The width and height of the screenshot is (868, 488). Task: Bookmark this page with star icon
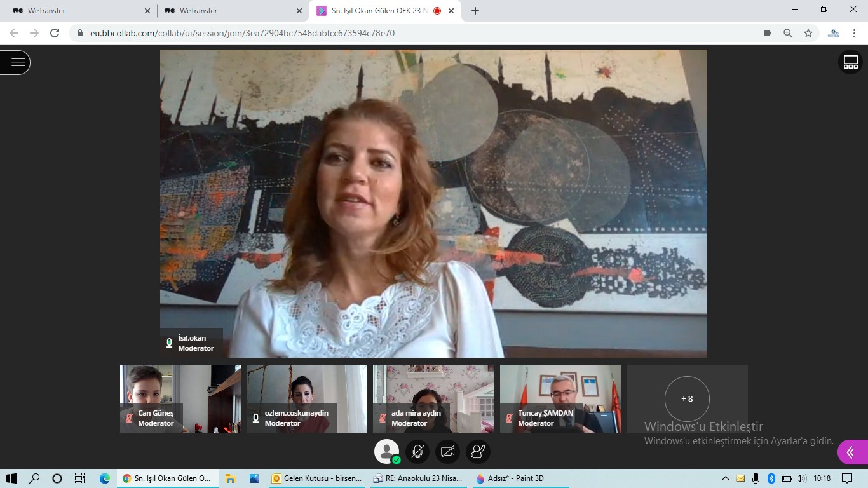point(808,33)
